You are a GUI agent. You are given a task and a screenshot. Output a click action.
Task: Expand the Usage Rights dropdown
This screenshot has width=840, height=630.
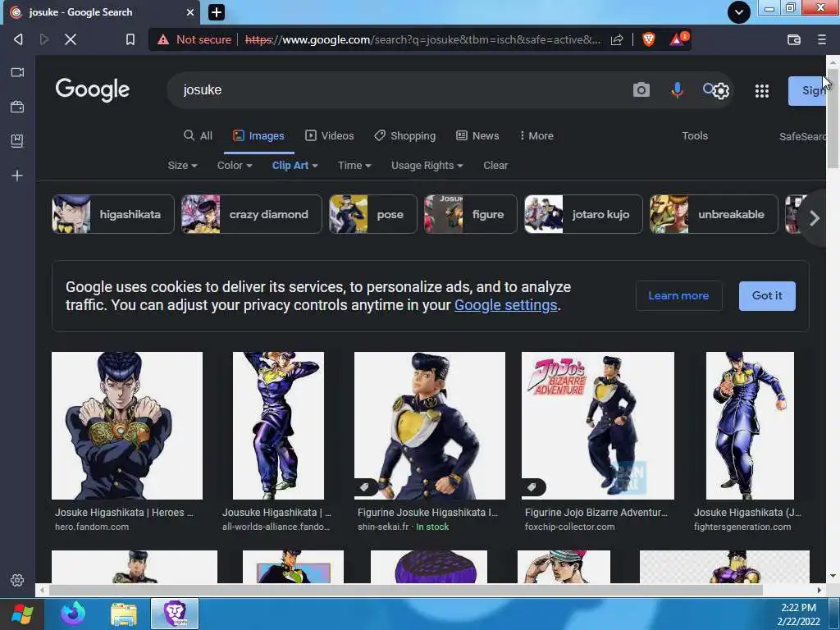coord(427,166)
